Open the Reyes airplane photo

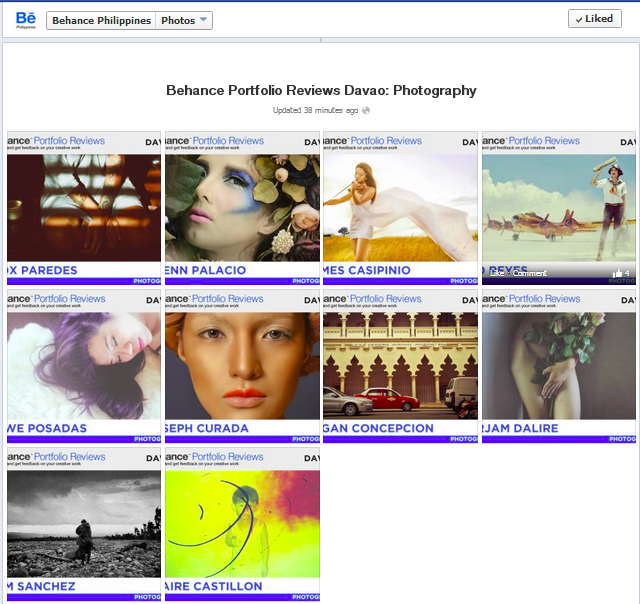tap(558, 205)
